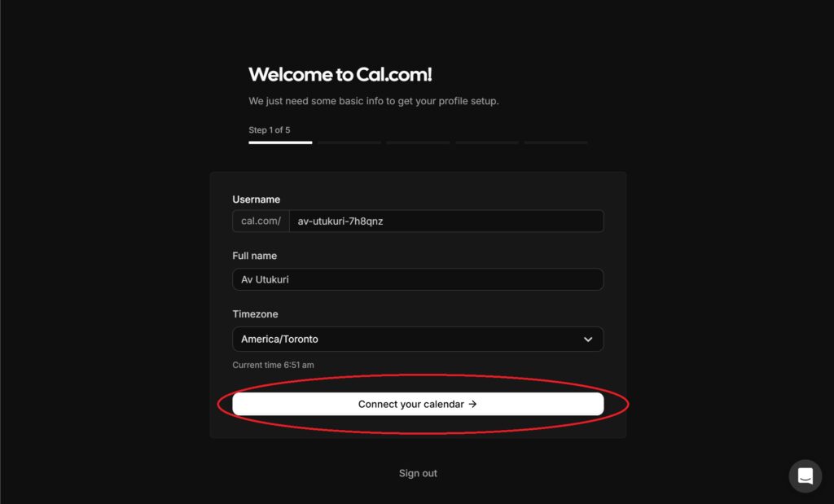Jump to the third progress step segment

click(x=418, y=142)
